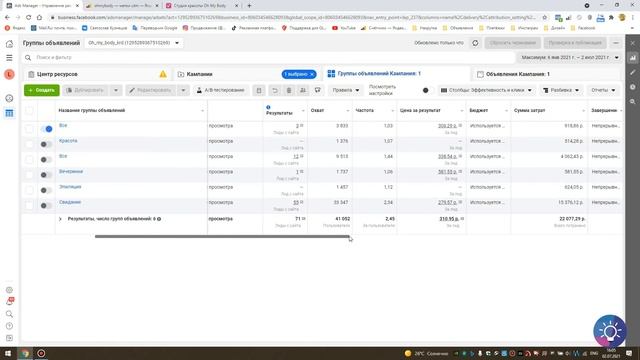Open the three-dash more options button at top right
The width and height of the screenshot is (640, 360).
tap(616, 43)
